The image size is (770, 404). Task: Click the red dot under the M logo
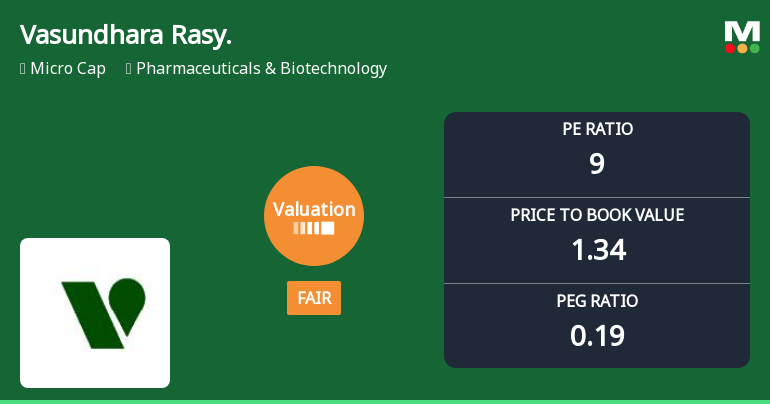click(x=730, y=48)
